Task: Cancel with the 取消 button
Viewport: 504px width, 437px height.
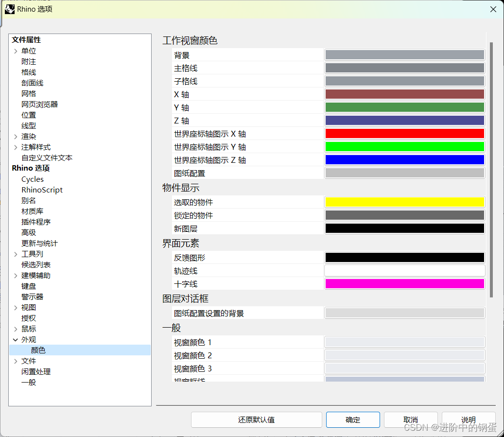Action: click(411, 420)
